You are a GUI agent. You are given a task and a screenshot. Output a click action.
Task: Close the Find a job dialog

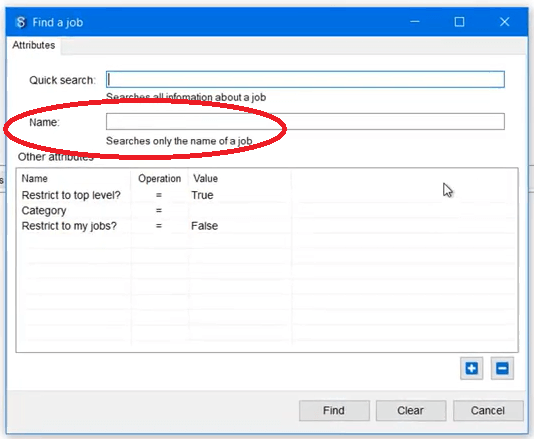(x=504, y=22)
